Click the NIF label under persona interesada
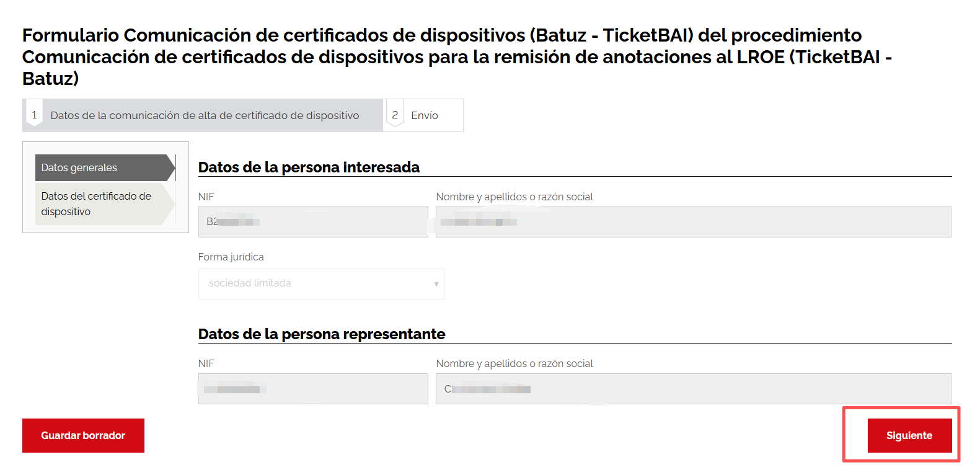 206,197
